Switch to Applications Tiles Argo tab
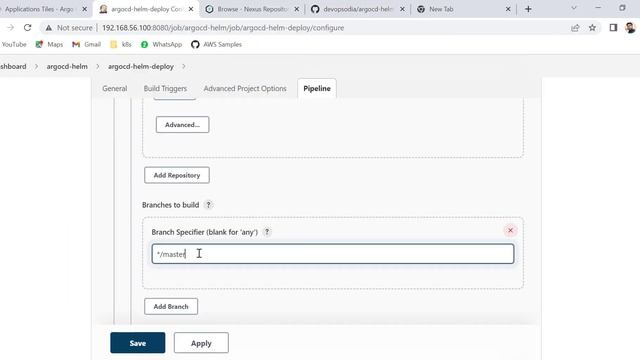 click(x=39, y=9)
